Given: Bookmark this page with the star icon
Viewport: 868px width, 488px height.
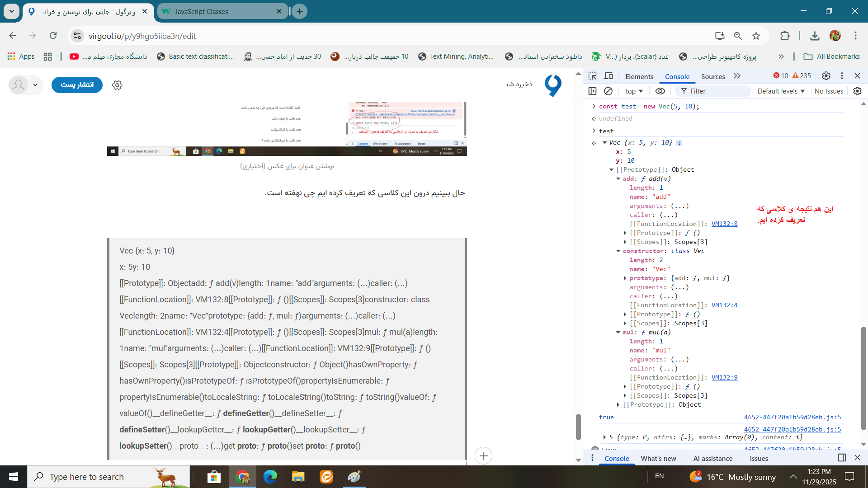Looking at the screenshot, I should (x=756, y=36).
